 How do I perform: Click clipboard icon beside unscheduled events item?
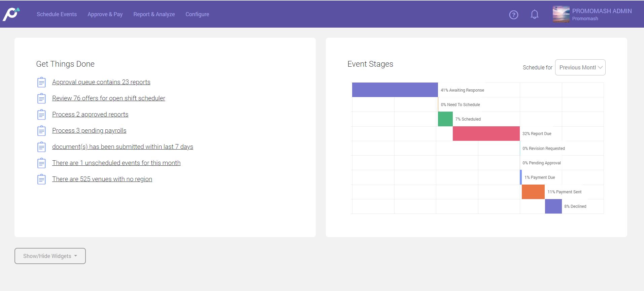tap(41, 163)
